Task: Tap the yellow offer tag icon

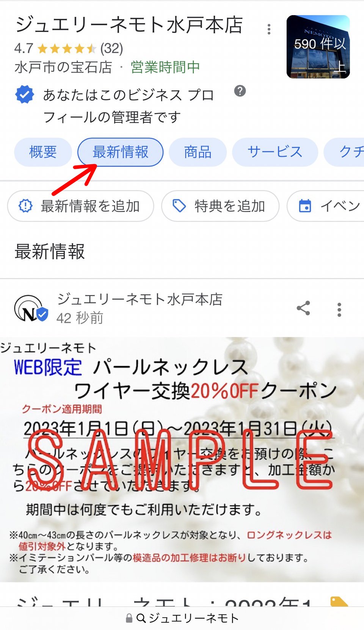Action: point(339,601)
